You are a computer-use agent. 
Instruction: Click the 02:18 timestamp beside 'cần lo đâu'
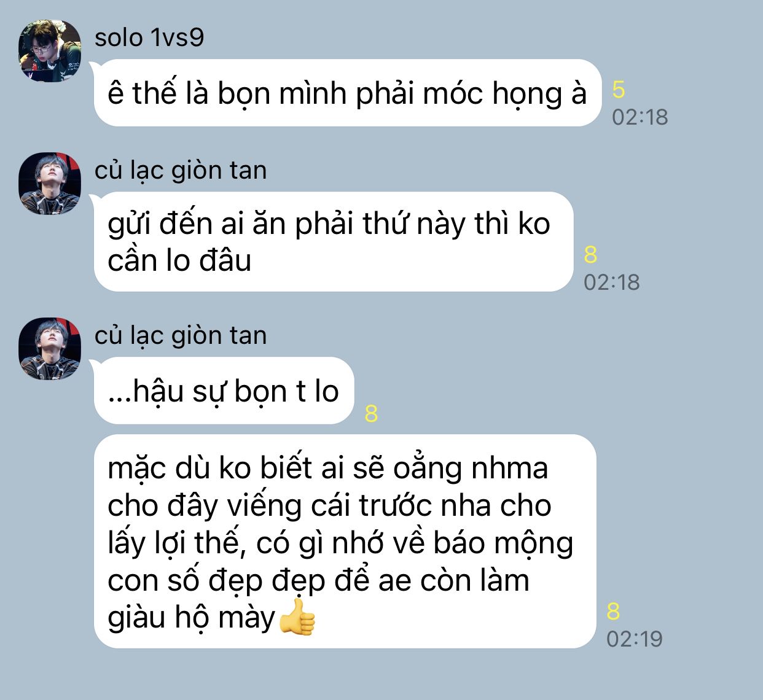[611, 282]
